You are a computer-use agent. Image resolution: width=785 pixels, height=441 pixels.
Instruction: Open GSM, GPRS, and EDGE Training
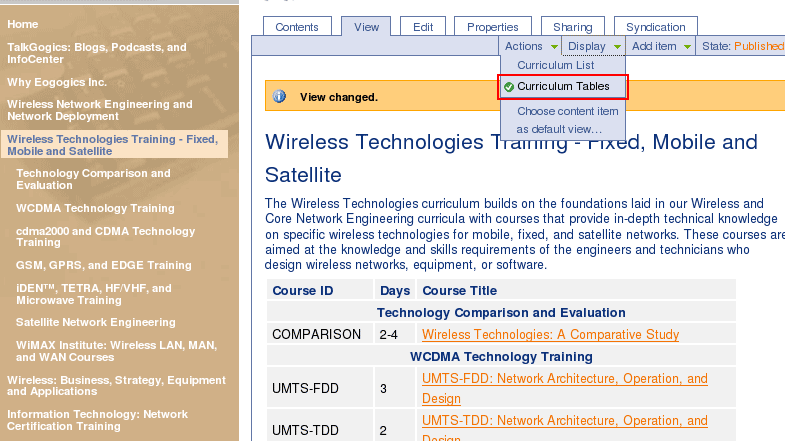104,265
